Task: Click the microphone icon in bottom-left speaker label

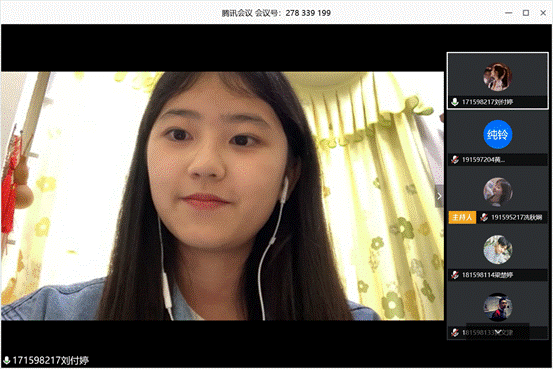Action: (x=6, y=360)
